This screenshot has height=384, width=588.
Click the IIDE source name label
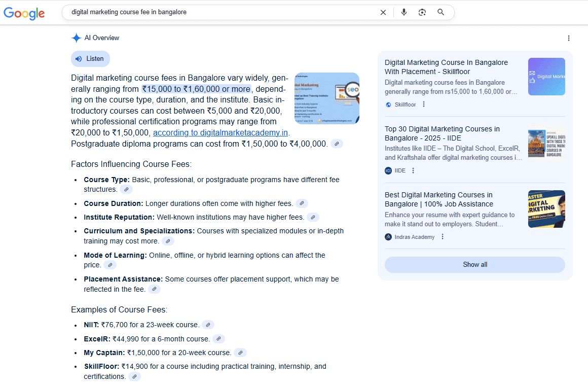pos(400,171)
